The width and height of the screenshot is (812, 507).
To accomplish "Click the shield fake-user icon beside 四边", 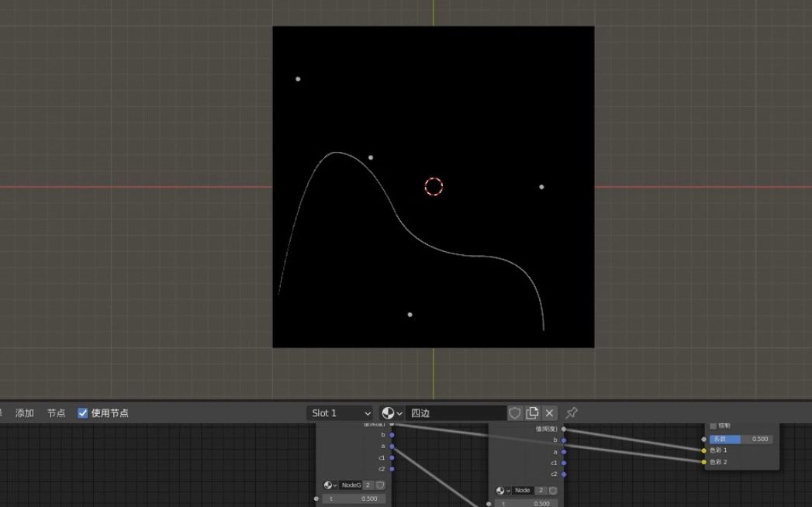I will tap(513, 413).
